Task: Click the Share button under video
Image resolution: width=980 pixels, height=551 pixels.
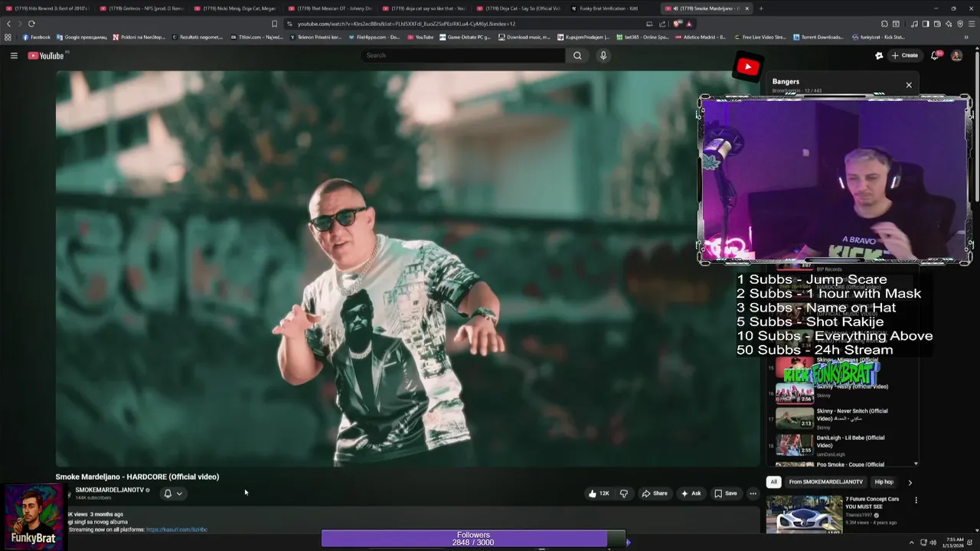Action: (x=655, y=494)
